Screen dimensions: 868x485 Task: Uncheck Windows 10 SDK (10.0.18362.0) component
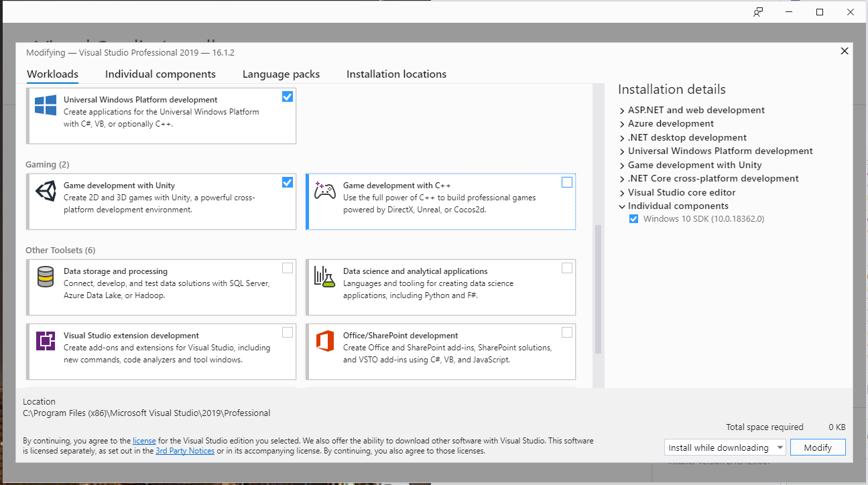coord(633,219)
